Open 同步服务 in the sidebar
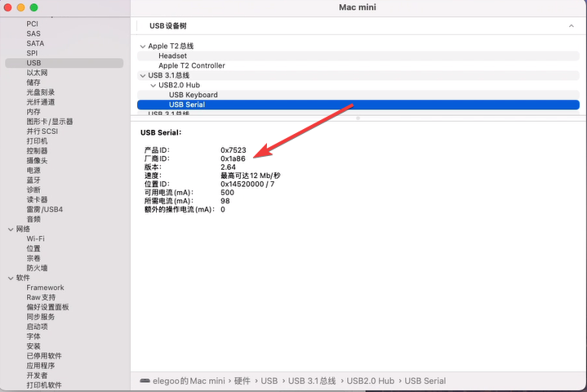This screenshot has width=587, height=392. pyautogui.click(x=41, y=317)
